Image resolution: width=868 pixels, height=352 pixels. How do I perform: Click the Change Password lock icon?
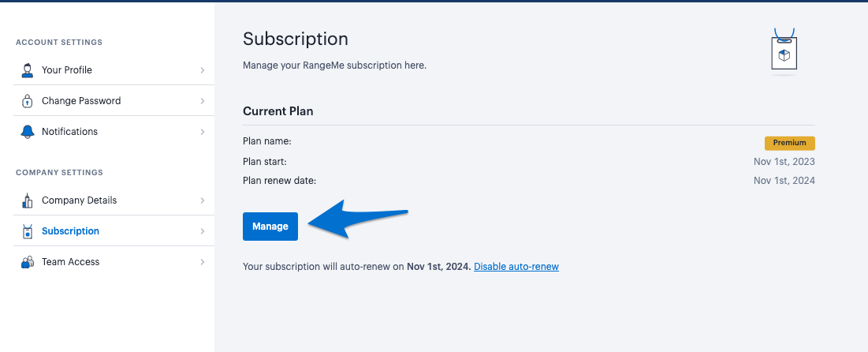click(27, 101)
